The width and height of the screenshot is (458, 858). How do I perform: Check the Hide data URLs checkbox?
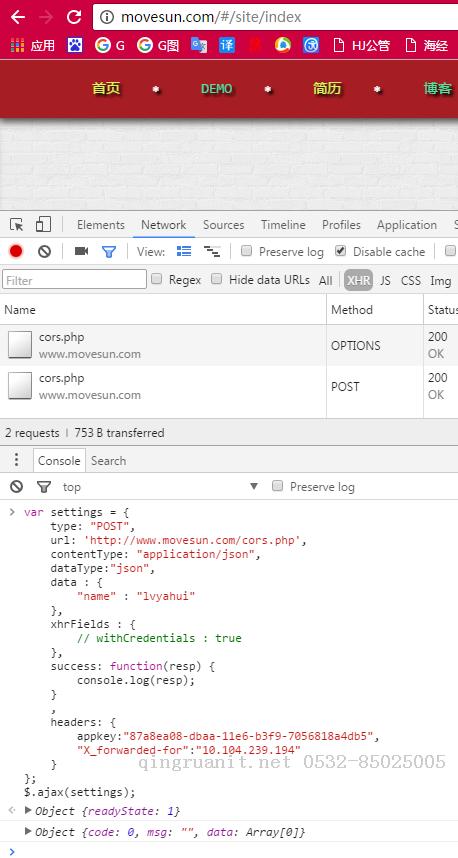click(217, 279)
